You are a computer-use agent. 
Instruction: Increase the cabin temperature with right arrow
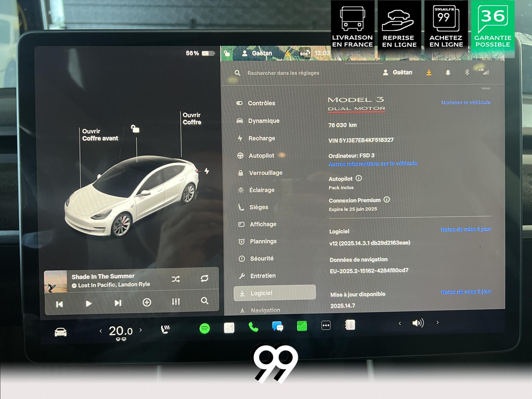[x=141, y=330]
